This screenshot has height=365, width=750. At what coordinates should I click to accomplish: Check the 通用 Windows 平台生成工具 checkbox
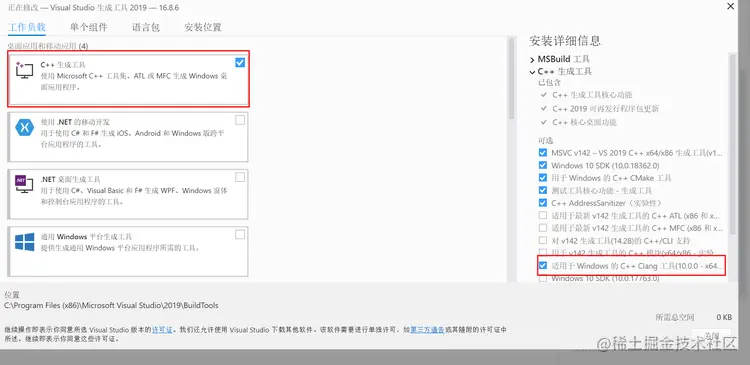coord(240,234)
